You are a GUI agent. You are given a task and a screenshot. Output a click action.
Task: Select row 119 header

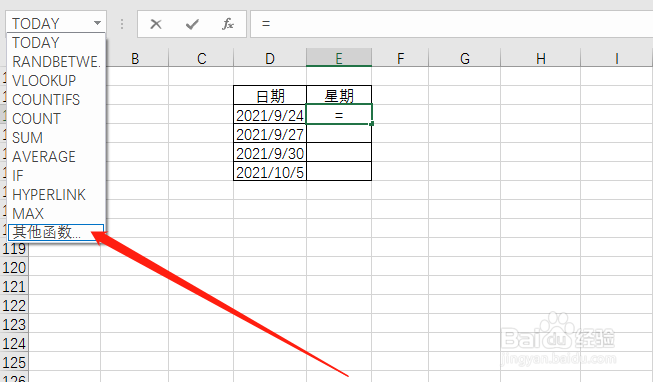pos(14,249)
